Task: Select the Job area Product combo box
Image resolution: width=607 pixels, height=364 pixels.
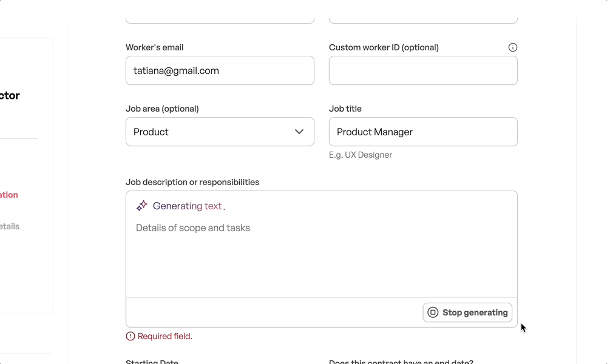Action: 220,132
